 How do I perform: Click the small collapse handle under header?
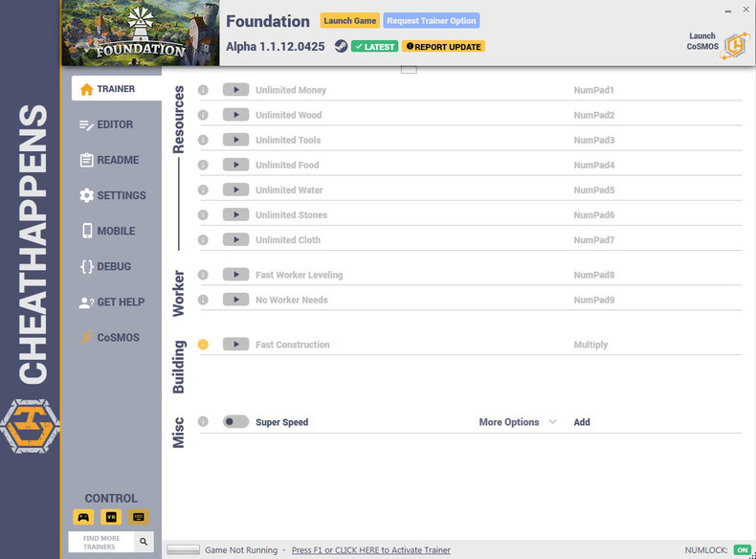pyautogui.click(x=409, y=70)
